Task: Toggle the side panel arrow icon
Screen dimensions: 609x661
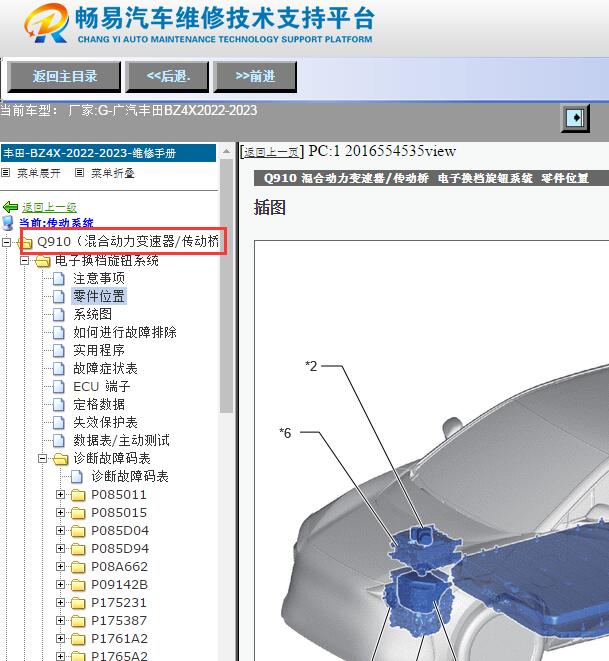Action: point(575,118)
